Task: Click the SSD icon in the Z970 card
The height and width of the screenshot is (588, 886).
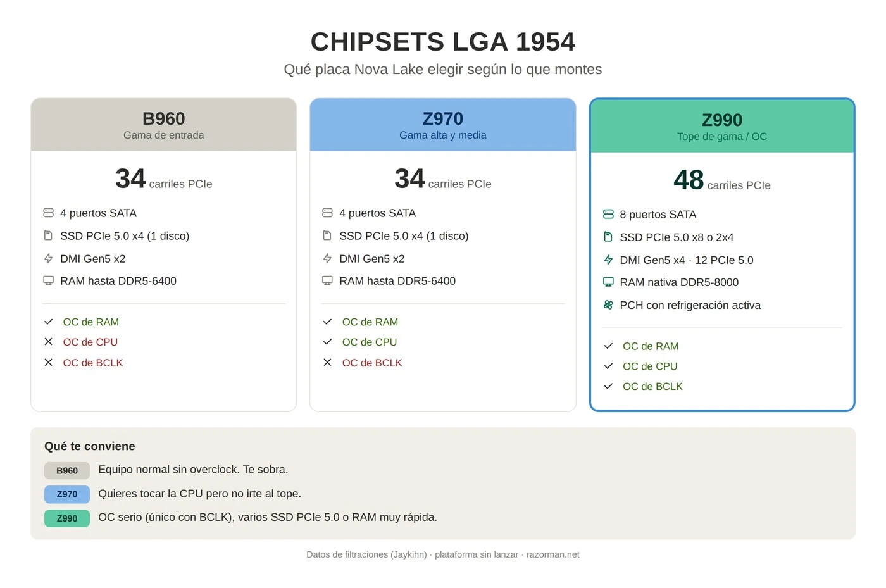Action: tap(327, 235)
